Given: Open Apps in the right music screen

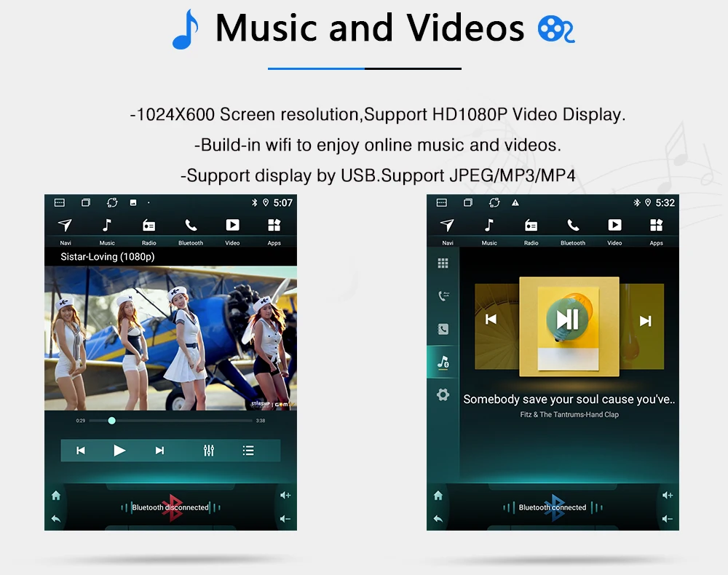Looking at the screenshot, I should point(656,231).
